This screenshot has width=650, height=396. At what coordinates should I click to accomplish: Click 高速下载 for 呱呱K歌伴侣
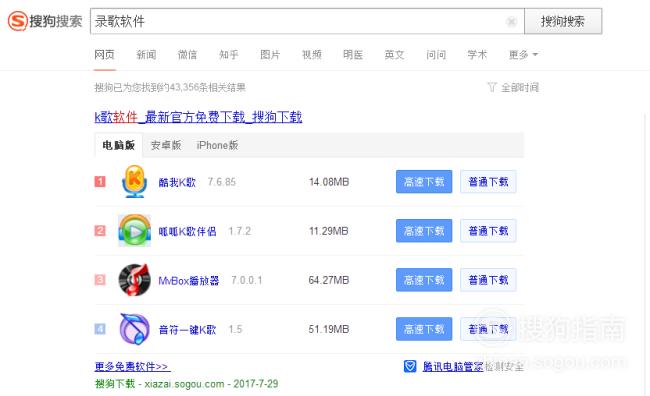coord(424,231)
